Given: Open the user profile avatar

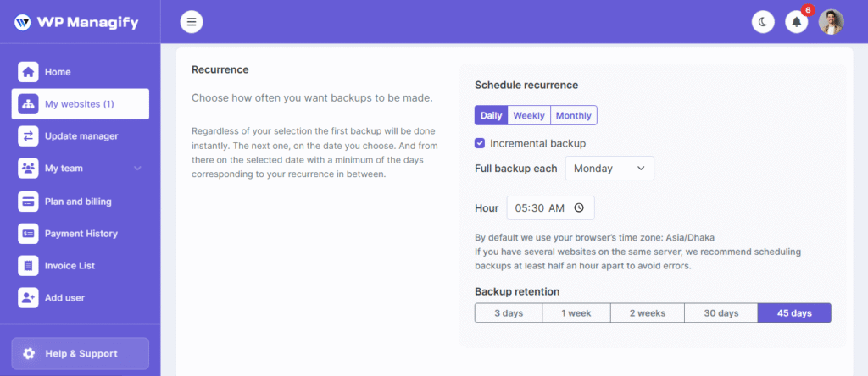Looking at the screenshot, I should (x=832, y=22).
